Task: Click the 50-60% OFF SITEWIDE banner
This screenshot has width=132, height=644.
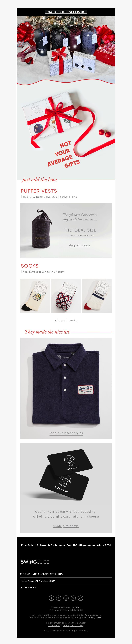Action: [x=66, y=12]
